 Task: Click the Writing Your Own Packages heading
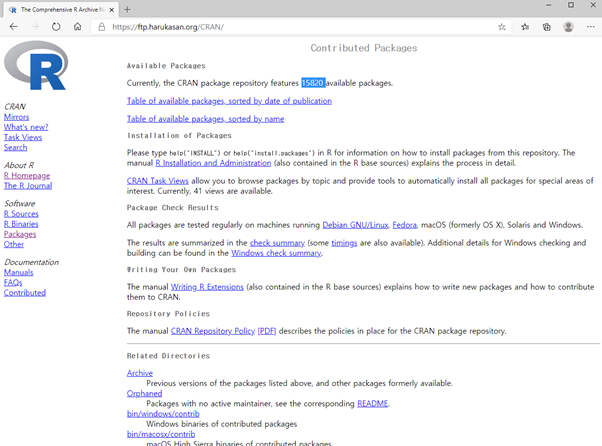pos(181,269)
